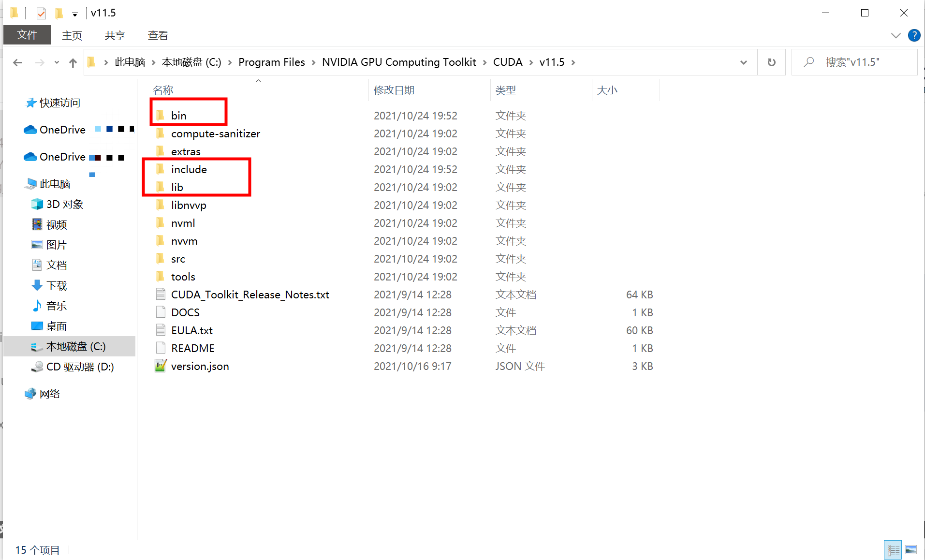925x560 pixels.
Task: Select first OneDrive navigation entry
Action: coord(62,130)
